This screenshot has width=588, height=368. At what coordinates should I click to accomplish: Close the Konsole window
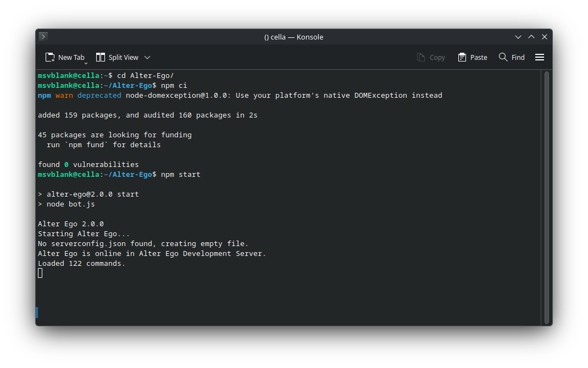545,37
